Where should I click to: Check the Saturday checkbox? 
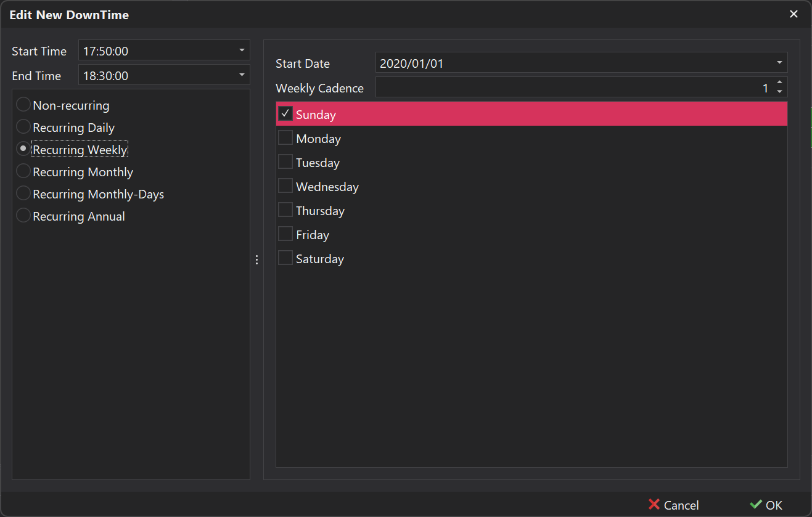(x=285, y=258)
